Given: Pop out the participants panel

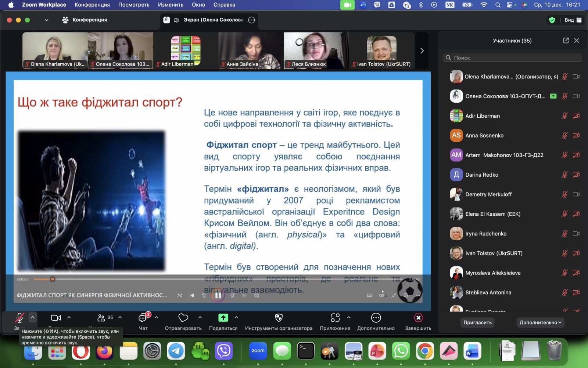Looking at the screenshot, I should [566, 40].
